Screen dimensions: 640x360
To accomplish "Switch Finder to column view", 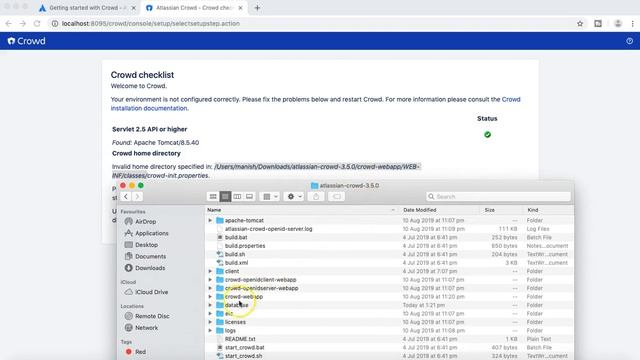I will coord(237,197).
